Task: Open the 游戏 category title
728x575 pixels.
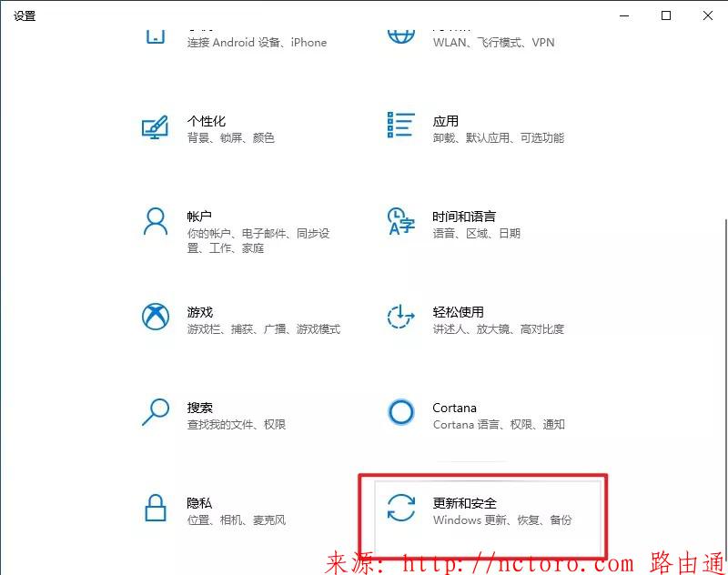Action: 199,312
